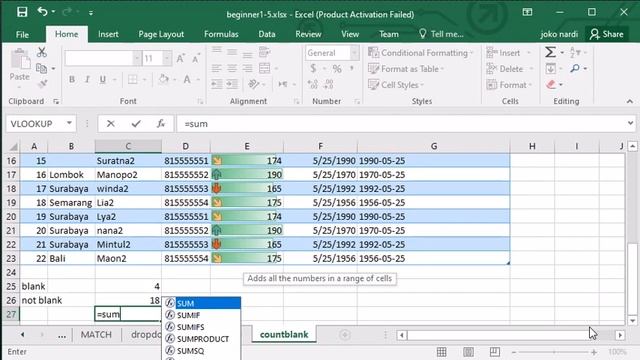Click the Orientation text angle icon

click(x=254, y=84)
